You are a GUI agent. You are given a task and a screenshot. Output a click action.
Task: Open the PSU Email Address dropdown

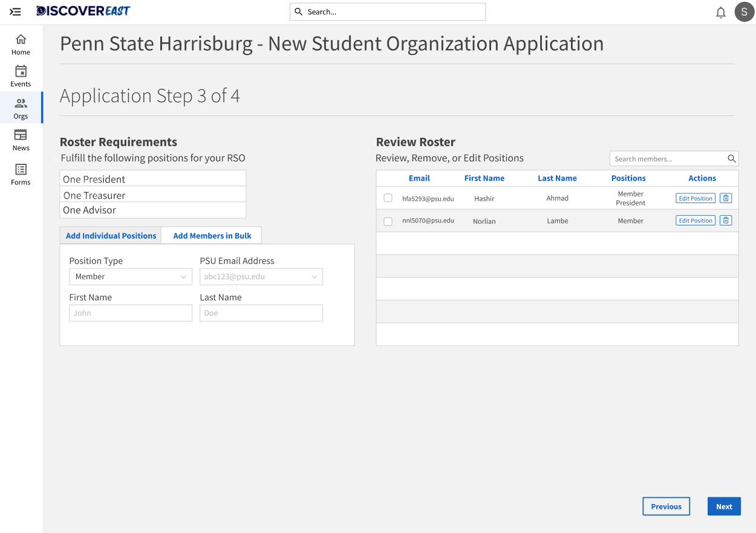261,277
